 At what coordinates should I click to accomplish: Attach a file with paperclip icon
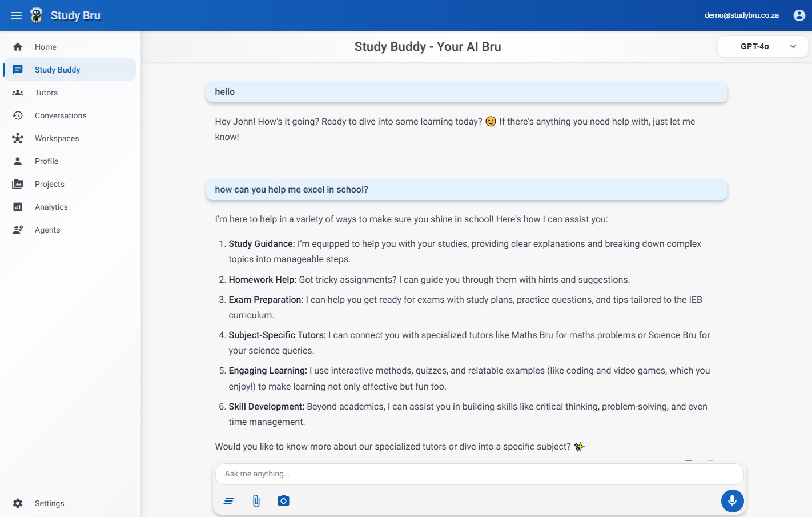(x=256, y=501)
